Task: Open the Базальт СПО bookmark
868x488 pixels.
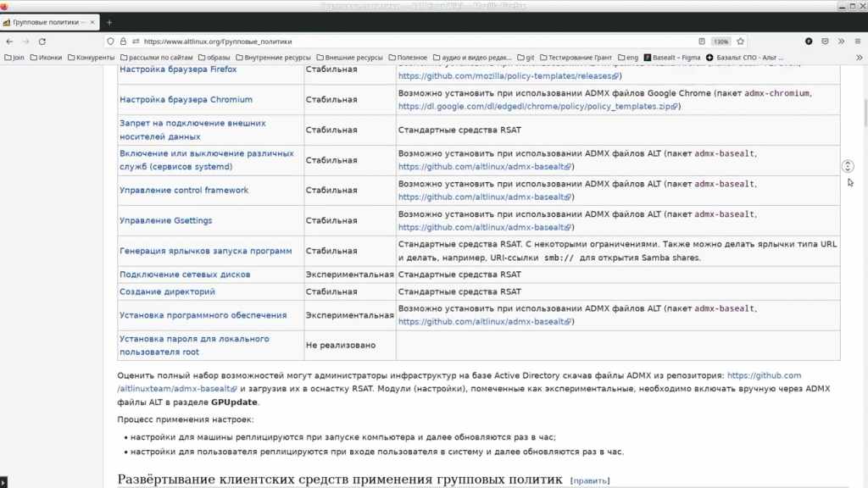Action: [744, 58]
